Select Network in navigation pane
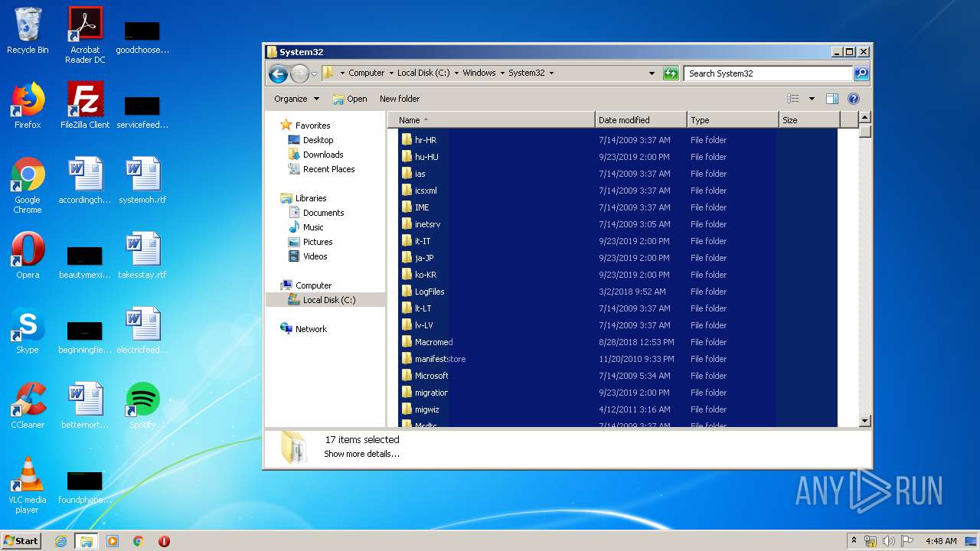980x551 pixels. tap(303, 329)
